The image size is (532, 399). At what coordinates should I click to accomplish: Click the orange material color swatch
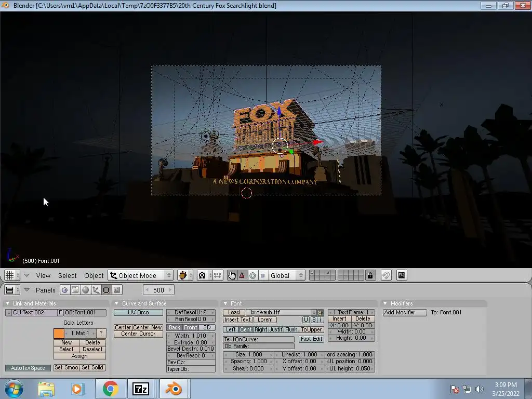pos(59,334)
